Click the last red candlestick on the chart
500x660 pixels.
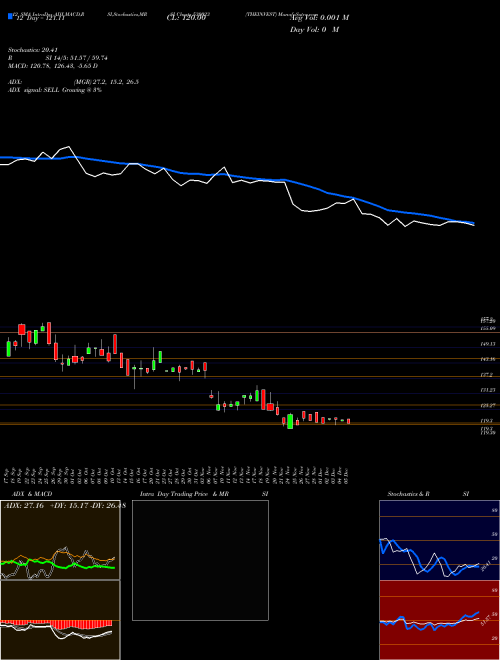click(348, 421)
